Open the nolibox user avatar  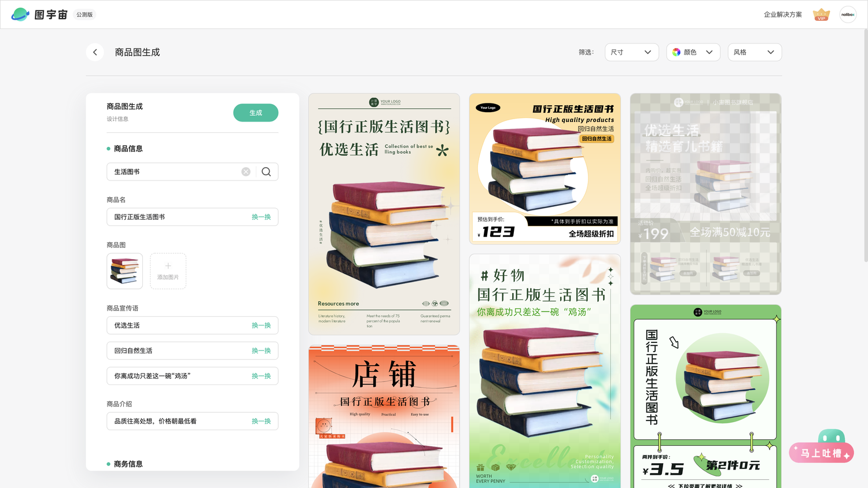(x=848, y=14)
